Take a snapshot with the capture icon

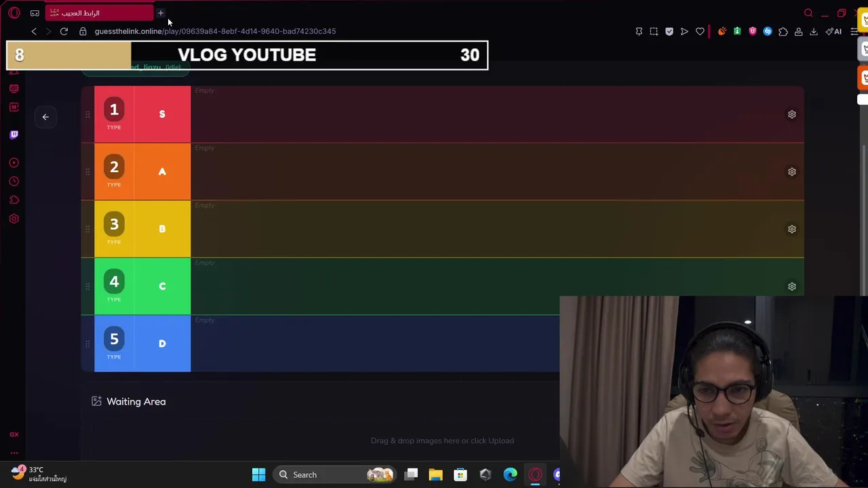[654, 31]
